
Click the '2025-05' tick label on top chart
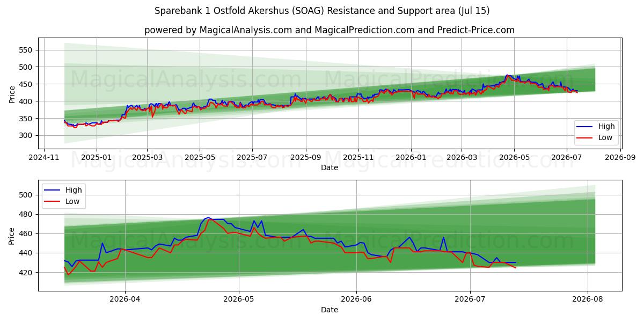[200, 158]
